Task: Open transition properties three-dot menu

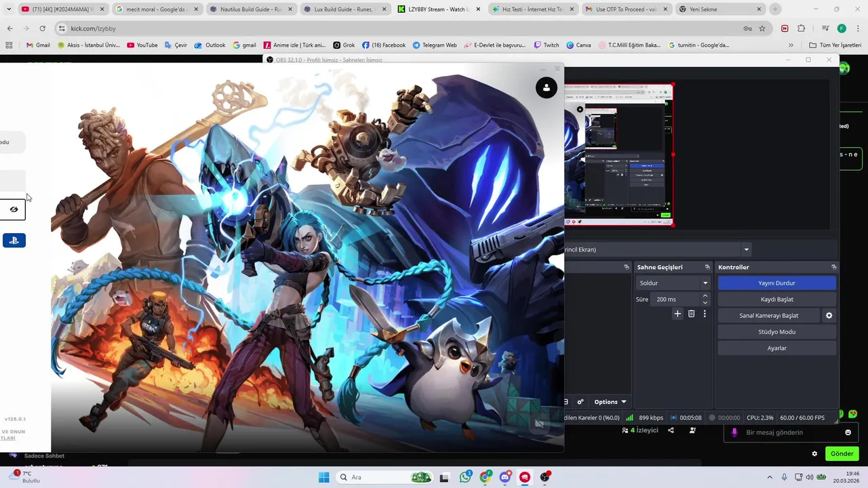Action: [705, 314]
